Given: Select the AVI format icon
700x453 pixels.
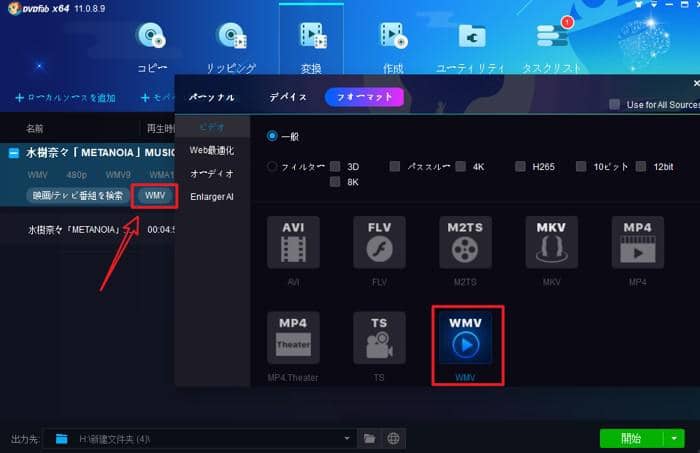Looking at the screenshot, I should (x=293, y=242).
